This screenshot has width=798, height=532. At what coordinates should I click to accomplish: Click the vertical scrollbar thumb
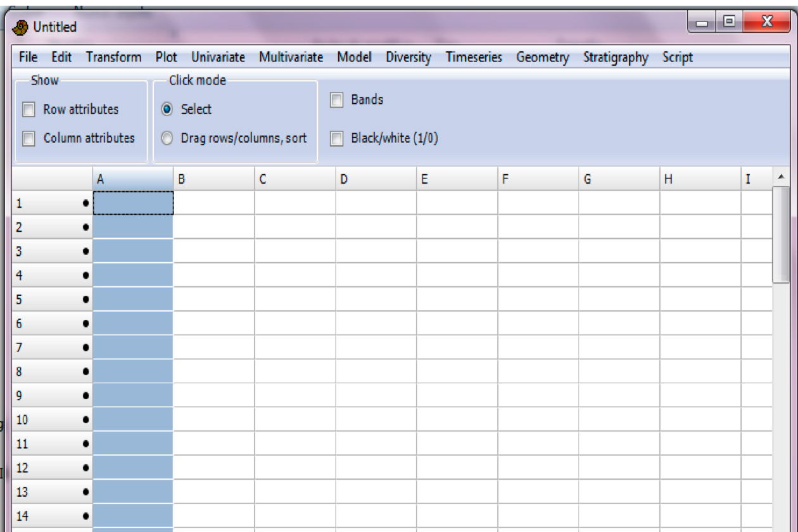[781, 234]
